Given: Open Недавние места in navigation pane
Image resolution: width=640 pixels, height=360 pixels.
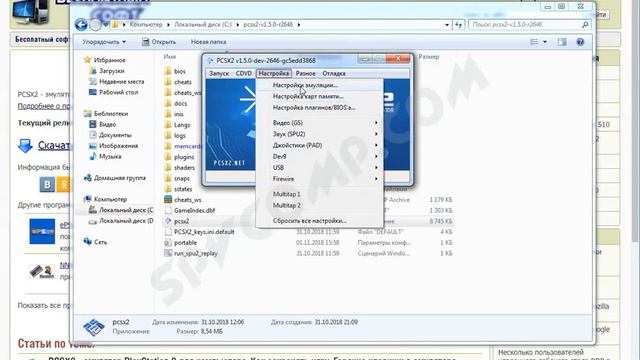Looking at the screenshot, I should 116,82.
